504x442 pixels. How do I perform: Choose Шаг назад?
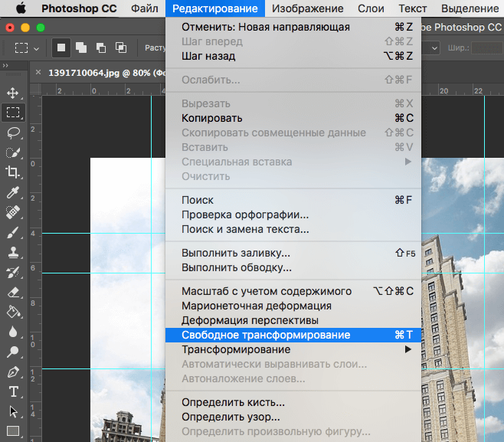(x=293, y=56)
